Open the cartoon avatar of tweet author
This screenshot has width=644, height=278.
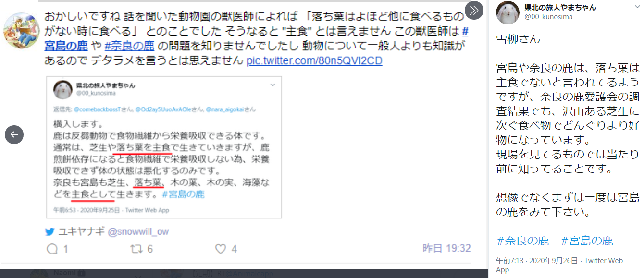coord(21,31)
